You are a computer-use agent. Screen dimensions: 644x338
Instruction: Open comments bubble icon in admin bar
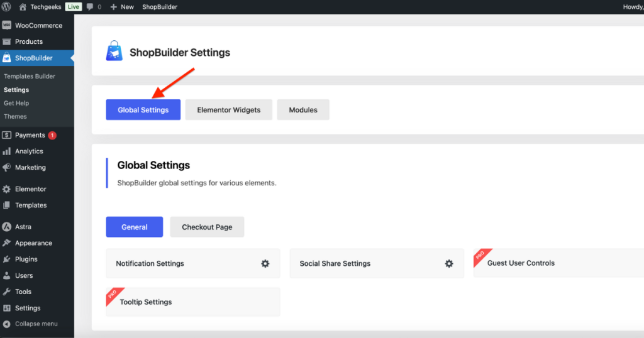point(90,7)
